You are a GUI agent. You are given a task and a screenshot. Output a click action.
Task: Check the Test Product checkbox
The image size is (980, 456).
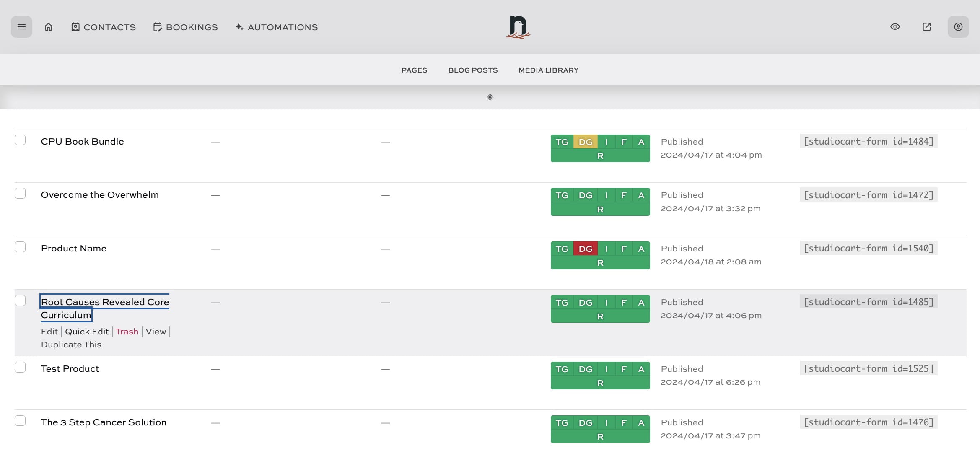pyautogui.click(x=20, y=367)
